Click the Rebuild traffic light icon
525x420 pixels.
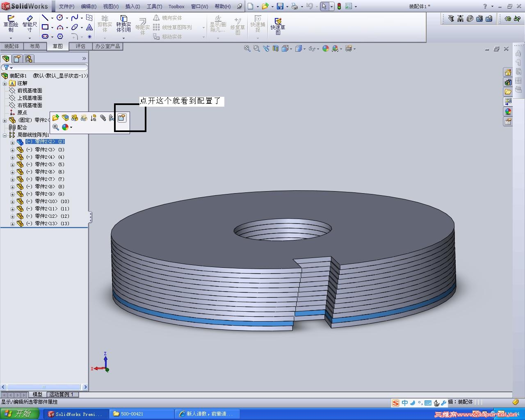(x=339, y=6)
